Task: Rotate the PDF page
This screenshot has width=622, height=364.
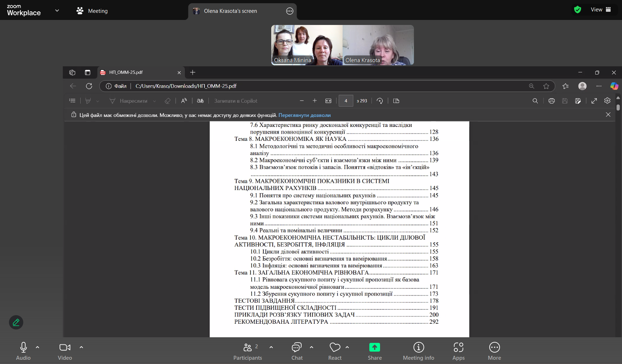Action: 380,101
